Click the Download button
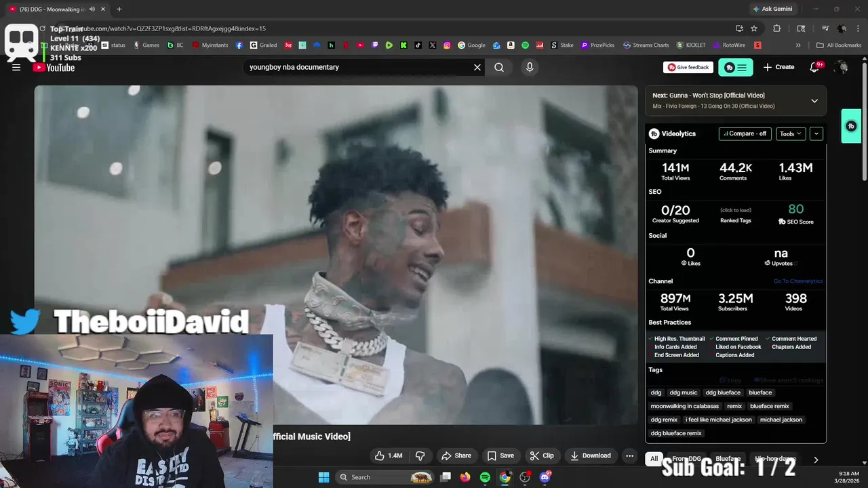Image resolution: width=868 pixels, height=488 pixels. pos(591,455)
